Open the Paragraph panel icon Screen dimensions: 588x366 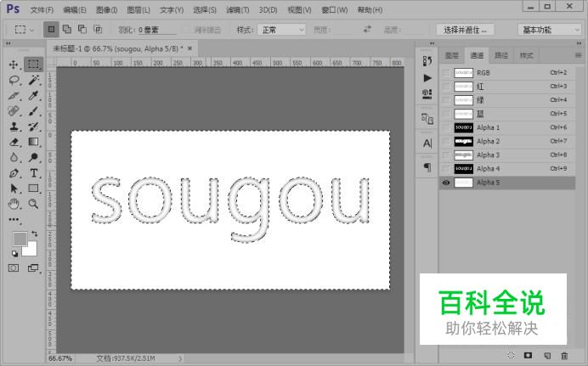[427, 167]
